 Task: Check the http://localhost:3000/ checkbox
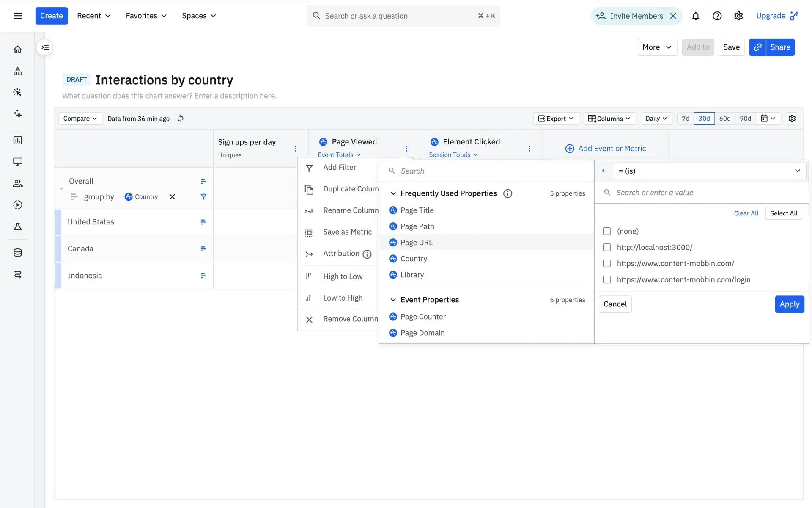tap(607, 247)
